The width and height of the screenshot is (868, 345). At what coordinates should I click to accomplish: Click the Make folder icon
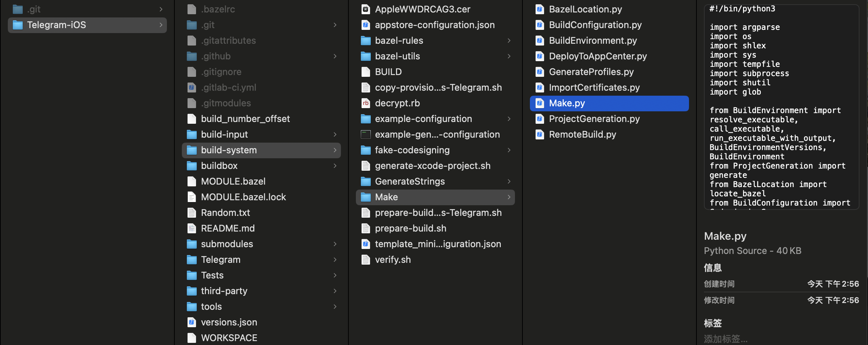pos(366,197)
